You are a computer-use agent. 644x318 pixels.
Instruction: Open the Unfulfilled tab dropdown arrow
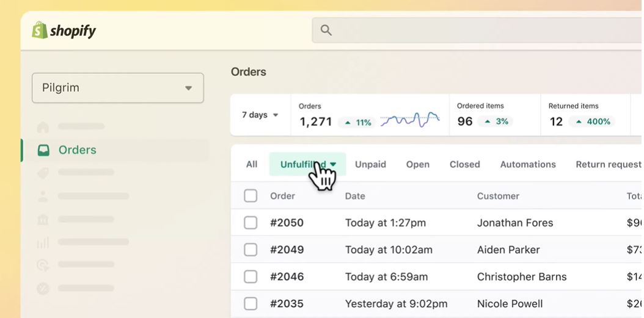(x=333, y=164)
